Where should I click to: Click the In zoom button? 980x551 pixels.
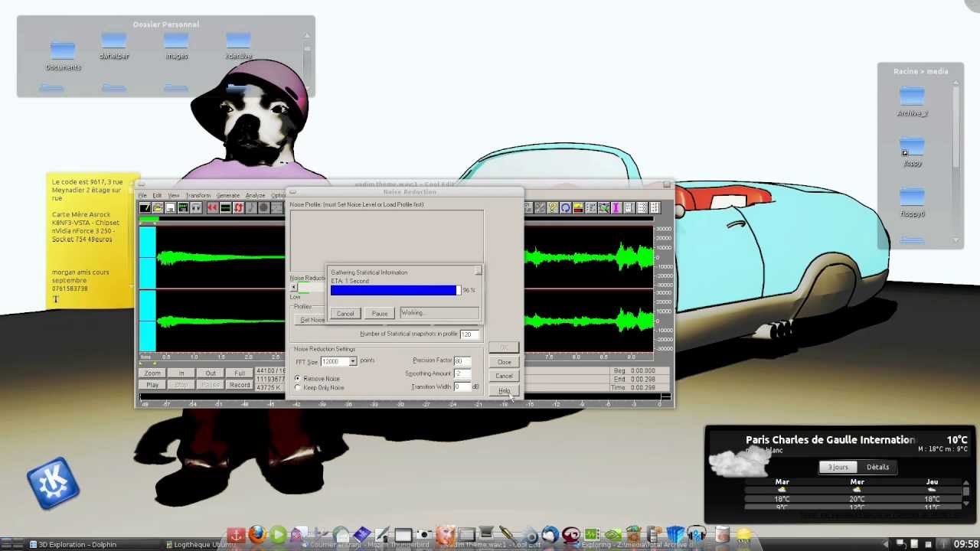(181, 373)
